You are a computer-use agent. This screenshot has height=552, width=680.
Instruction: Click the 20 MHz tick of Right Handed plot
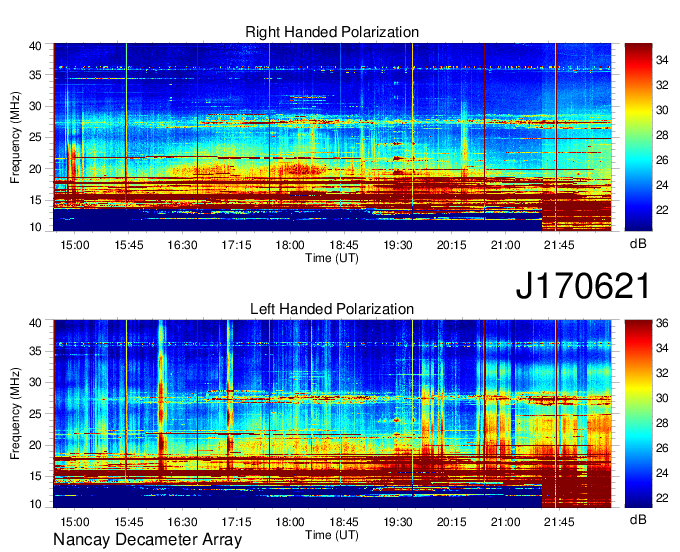(x=36, y=169)
